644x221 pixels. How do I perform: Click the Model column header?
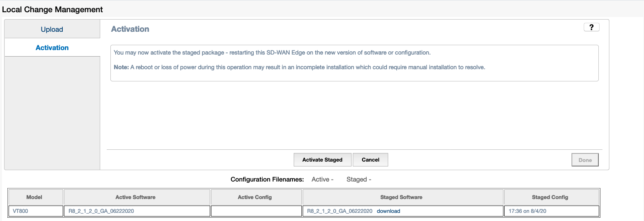34,197
